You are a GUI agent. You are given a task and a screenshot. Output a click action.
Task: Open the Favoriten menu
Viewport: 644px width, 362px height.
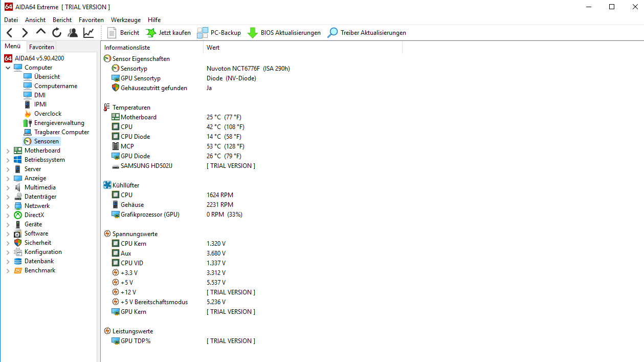pyautogui.click(x=91, y=20)
